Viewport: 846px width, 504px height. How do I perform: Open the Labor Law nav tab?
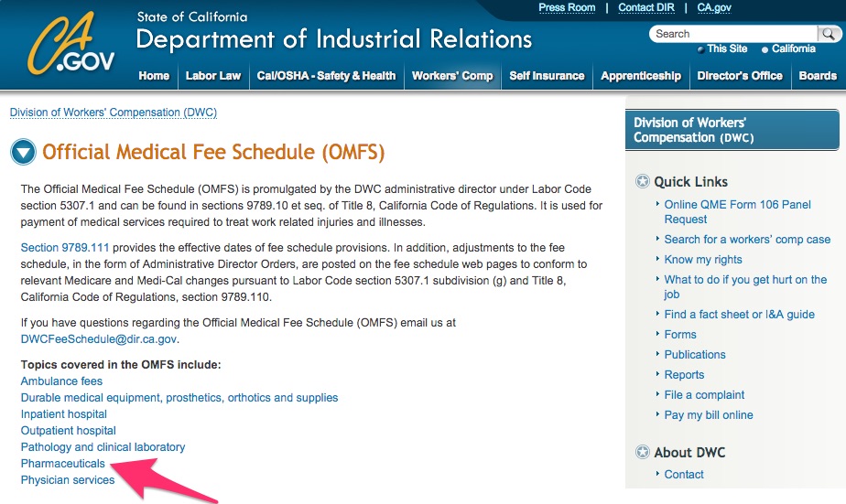[213, 76]
